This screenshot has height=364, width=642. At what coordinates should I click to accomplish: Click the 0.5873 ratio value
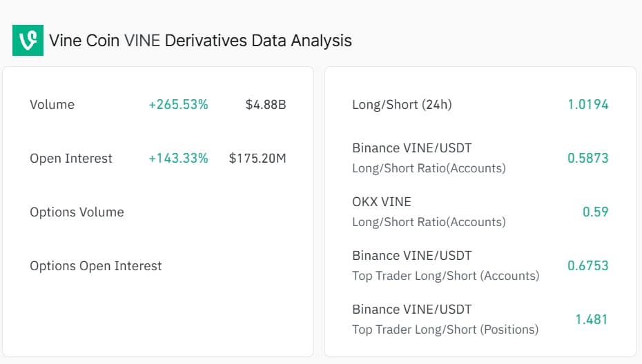tap(588, 159)
